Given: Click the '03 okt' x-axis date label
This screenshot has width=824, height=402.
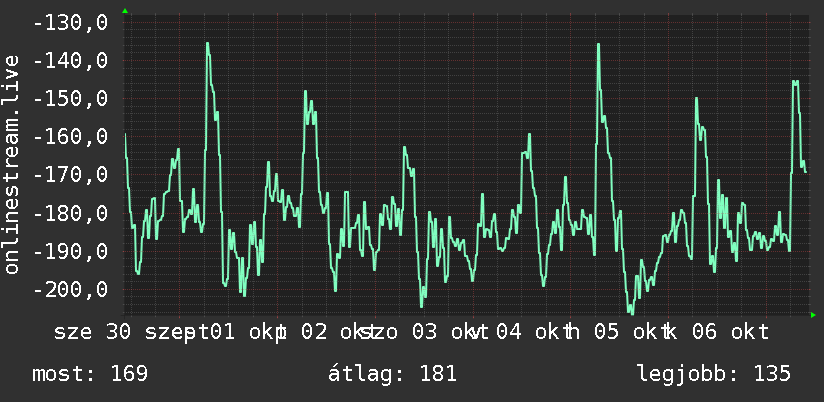Looking at the screenshot, I should point(450,333).
